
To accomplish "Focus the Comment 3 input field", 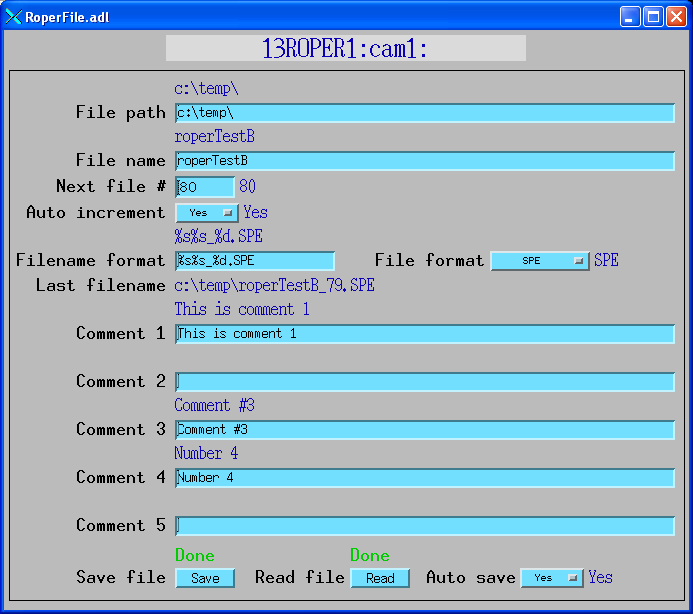I will point(424,430).
